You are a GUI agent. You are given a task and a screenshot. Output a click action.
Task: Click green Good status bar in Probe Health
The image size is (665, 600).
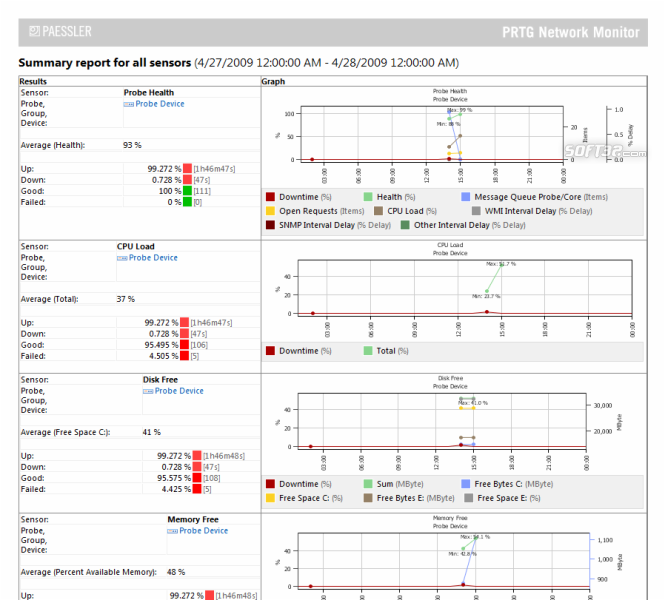click(x=187, y=191)
